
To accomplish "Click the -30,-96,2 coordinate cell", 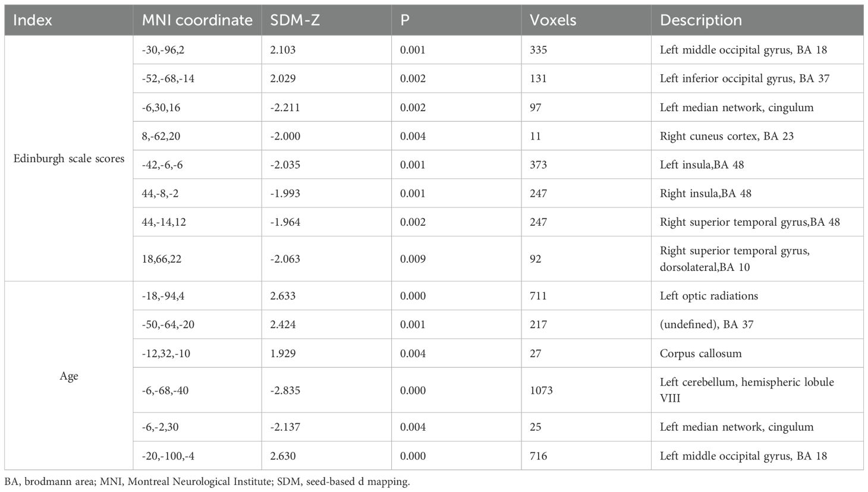I will pos(163,50).
